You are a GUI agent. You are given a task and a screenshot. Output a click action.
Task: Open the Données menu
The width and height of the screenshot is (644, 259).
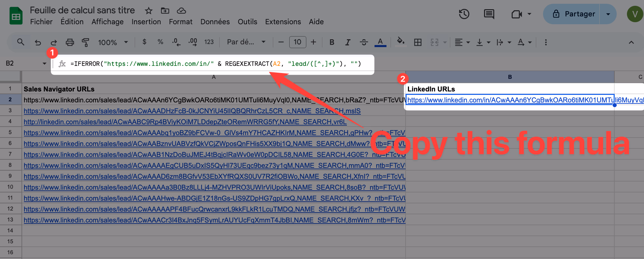[x=215, y=22]
